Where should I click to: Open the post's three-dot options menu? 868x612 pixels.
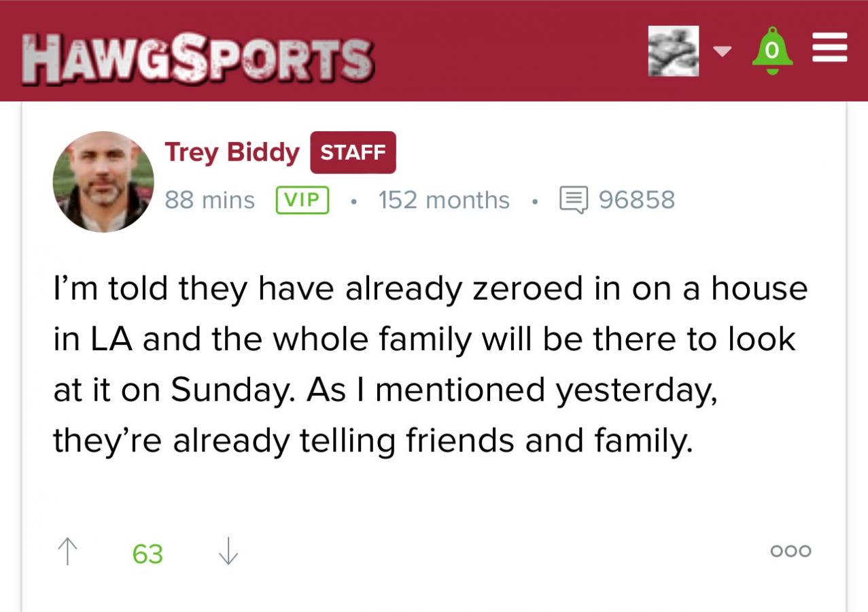(791, 551)
